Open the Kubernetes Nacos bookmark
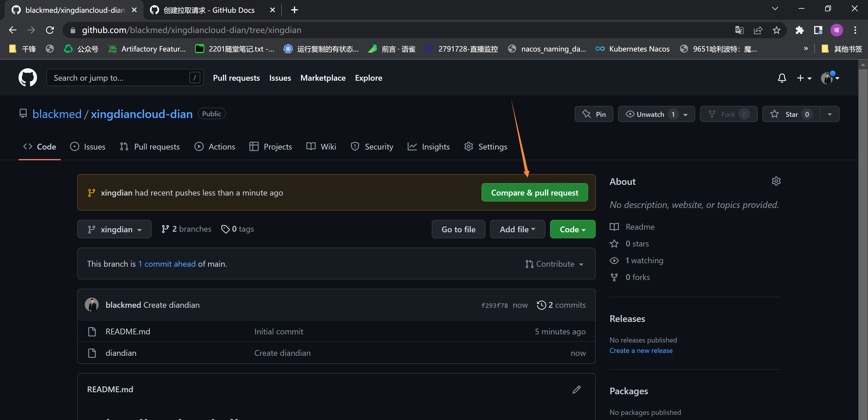The width and height of the screenshot is (868, 420). click(x=632, y=49)
